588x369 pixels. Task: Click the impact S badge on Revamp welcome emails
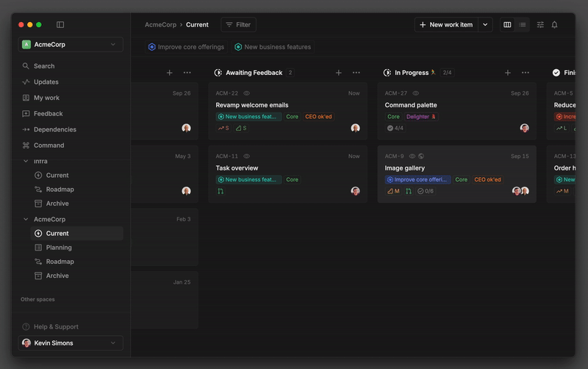[x=223, y=128]
